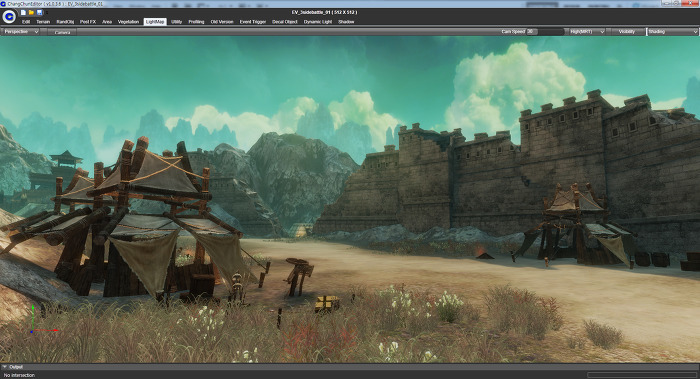Open a file using the folder icon
700x379 pixels.
pyautogui.click(x=31, y=12)
